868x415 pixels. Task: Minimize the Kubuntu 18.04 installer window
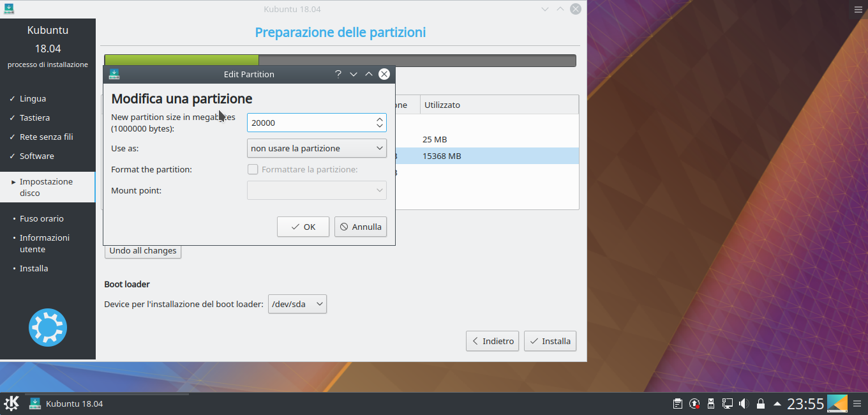pyautogui.click(x=545, y=9)
